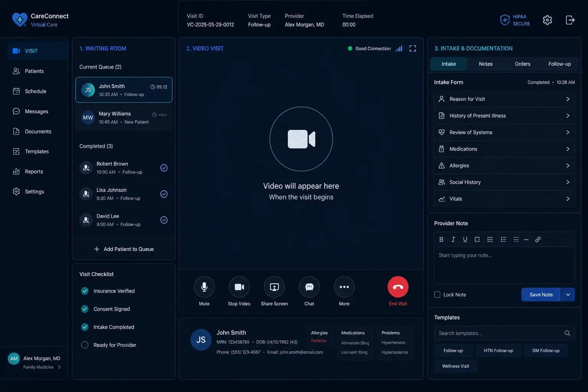The width and height of the screenshot is (588, 392).
Task: Click Add Patient to Queue
Action: pos(124,249)
